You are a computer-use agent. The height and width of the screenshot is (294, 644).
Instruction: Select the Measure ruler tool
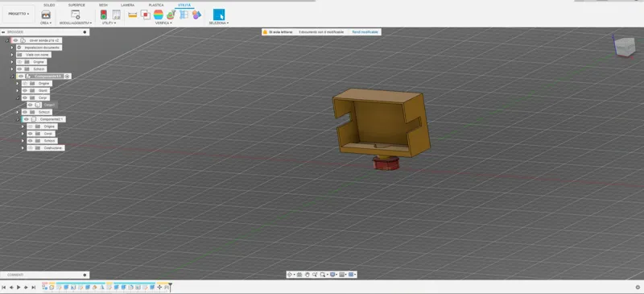coord(132,14)
